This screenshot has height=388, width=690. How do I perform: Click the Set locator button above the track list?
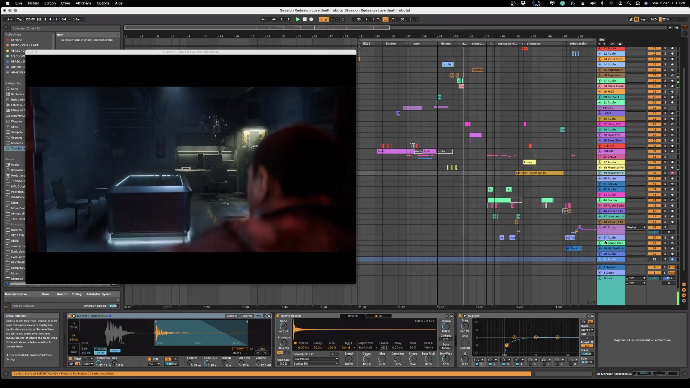(602, 40)
